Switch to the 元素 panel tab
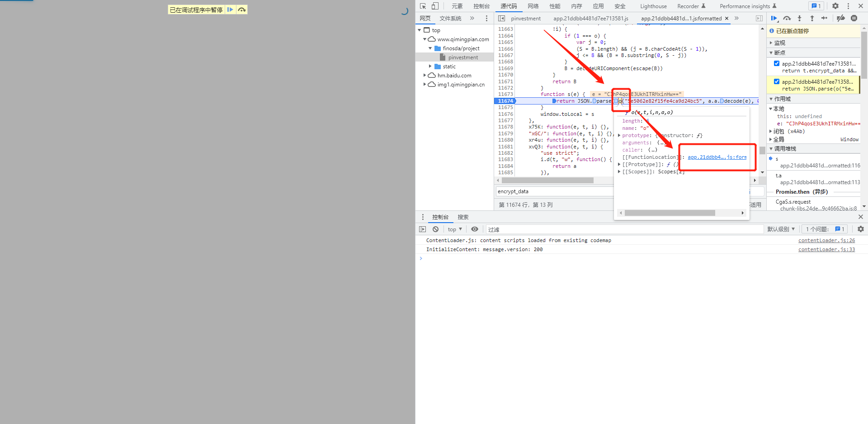The image size is (868, 424). tap(457, 6)
